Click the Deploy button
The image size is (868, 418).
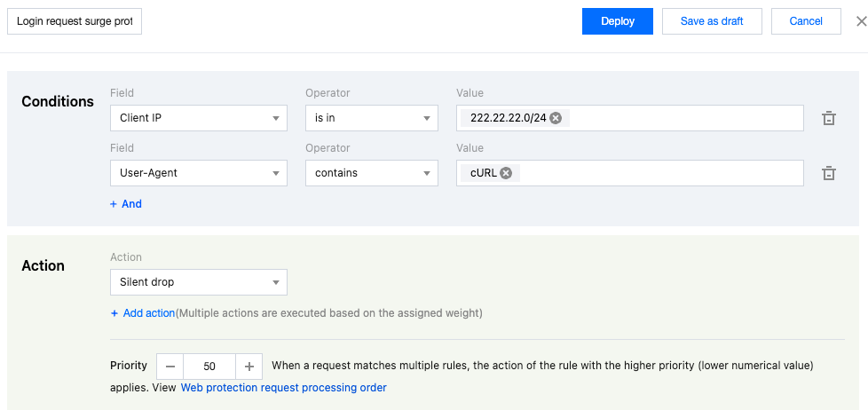click(618, 21)
